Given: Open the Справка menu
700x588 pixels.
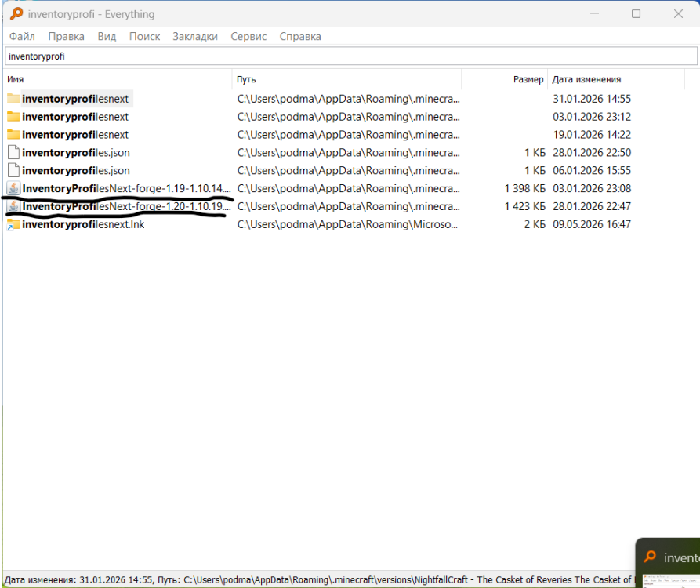Looking at the screenshot, I should pos(300,36).
